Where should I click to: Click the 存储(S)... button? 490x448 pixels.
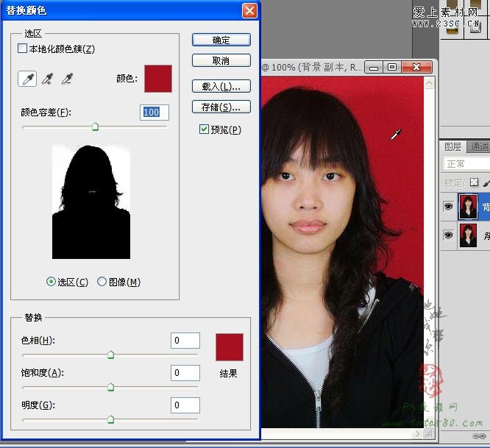coord(221,107)
